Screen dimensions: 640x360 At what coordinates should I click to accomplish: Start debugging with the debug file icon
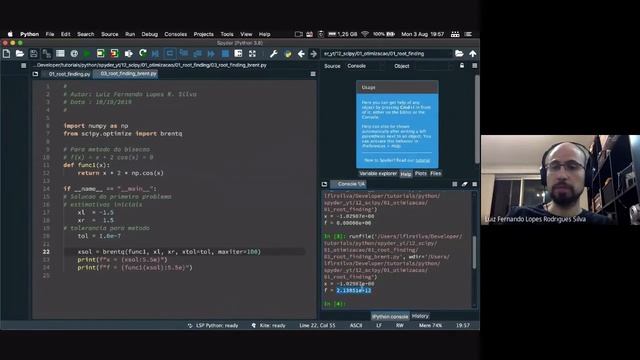click(x=156, y=53)
